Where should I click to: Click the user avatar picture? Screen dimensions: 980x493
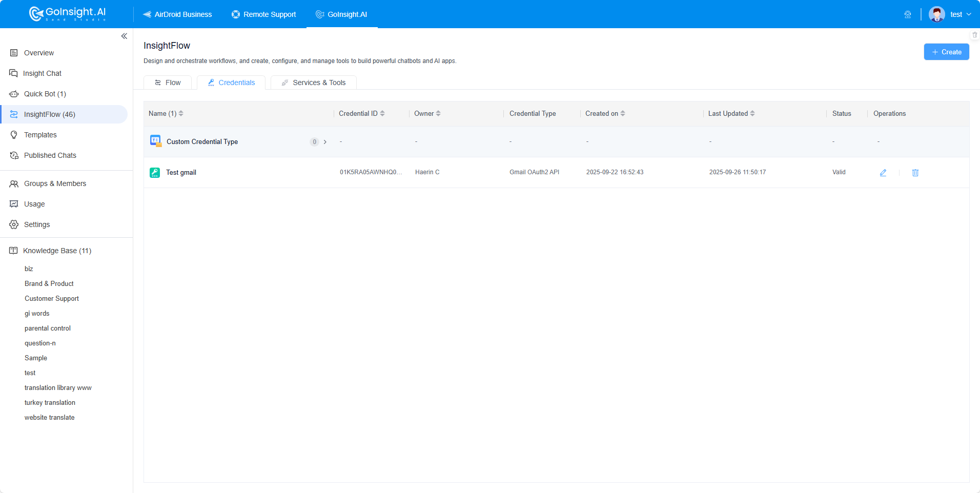point(937,14)
